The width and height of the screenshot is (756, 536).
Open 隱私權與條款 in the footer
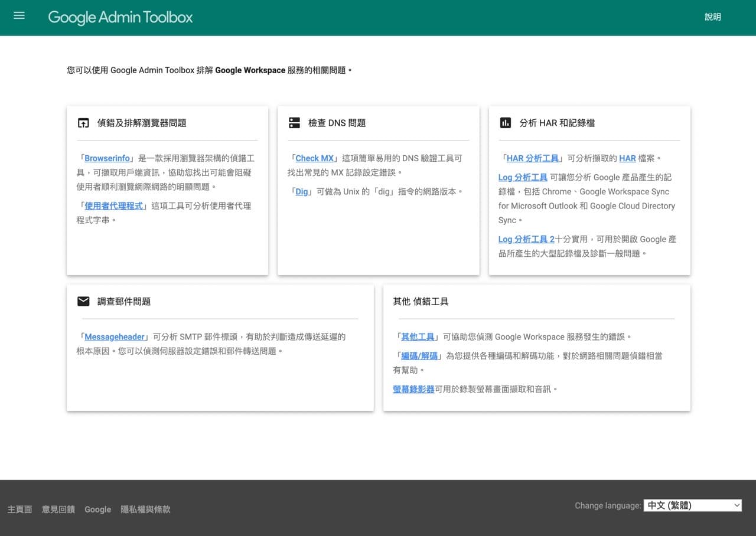[145, 509]
